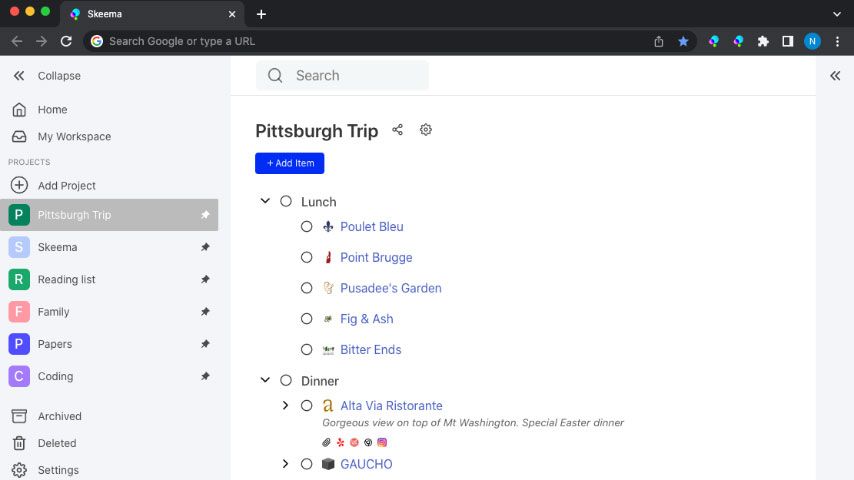
Task: Click Add Project plus icon
Action: click(x=19, y=185)
